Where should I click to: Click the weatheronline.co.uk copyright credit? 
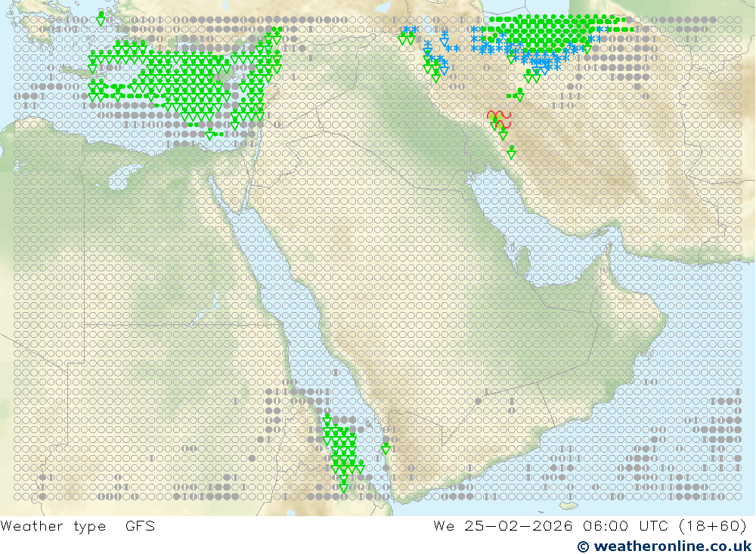665,546
